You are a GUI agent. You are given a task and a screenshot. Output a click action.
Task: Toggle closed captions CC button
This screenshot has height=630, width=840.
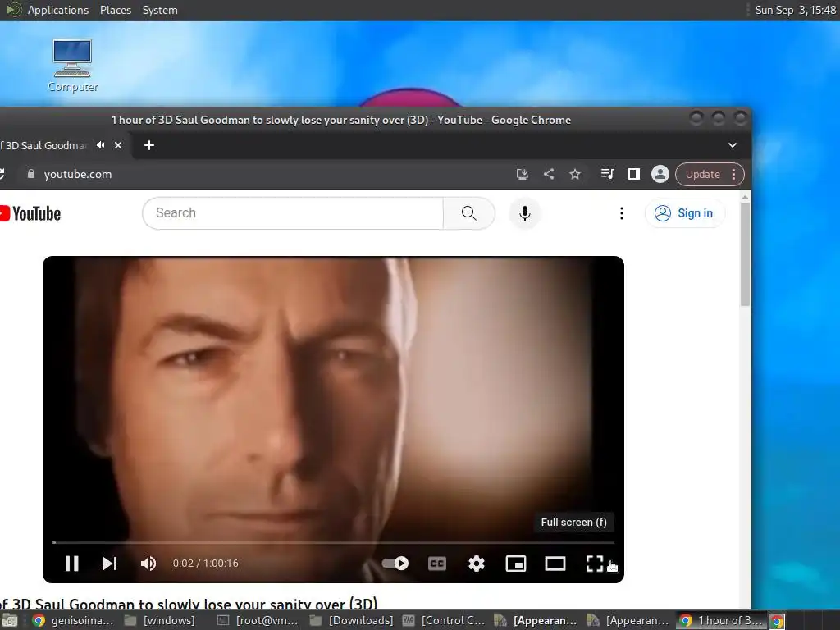tap(437, 564)
